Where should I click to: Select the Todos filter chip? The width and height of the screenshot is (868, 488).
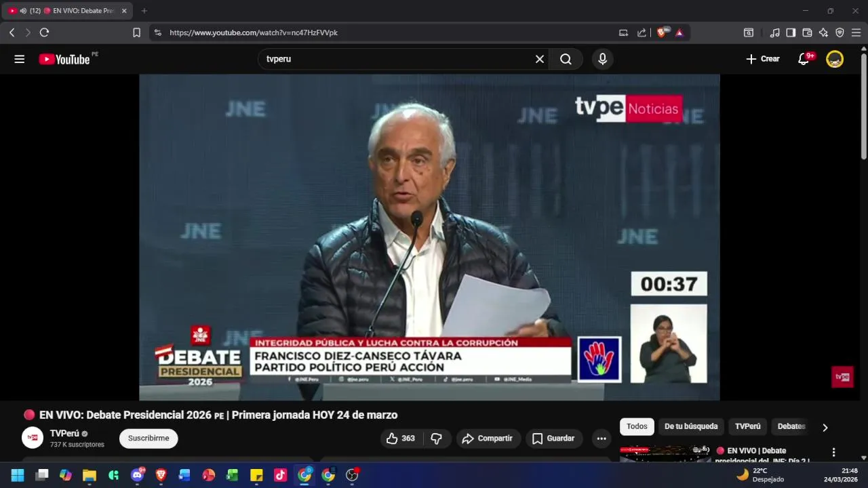(637, 426)
